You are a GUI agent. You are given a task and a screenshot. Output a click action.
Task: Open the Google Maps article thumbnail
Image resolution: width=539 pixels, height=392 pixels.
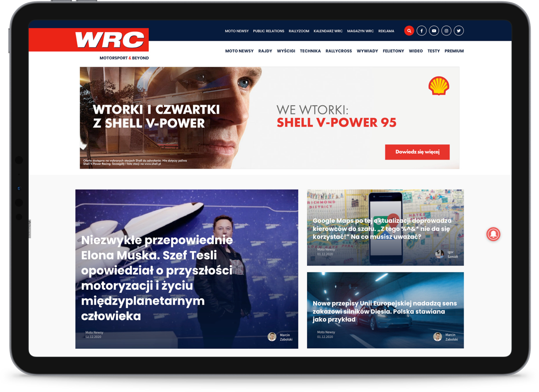385,227
